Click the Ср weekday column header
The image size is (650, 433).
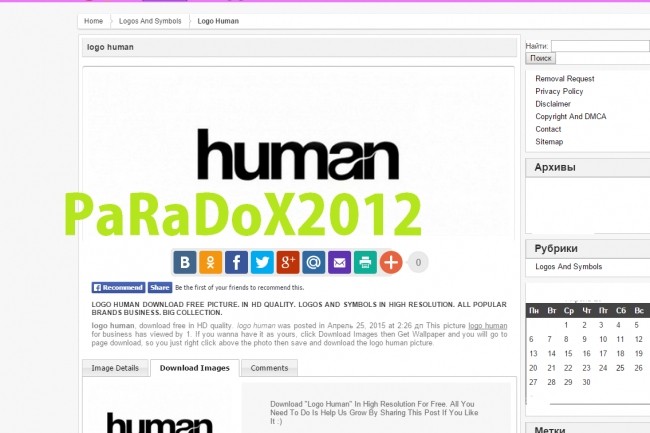[568, 311]
